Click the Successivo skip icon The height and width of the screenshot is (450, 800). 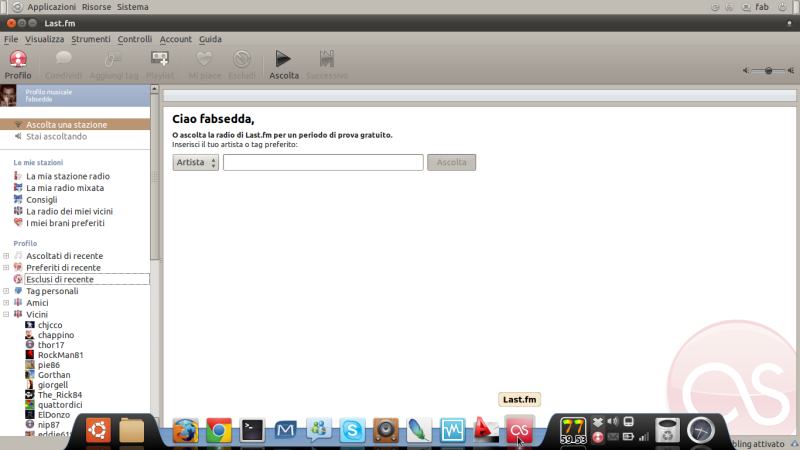pos(327,59)
